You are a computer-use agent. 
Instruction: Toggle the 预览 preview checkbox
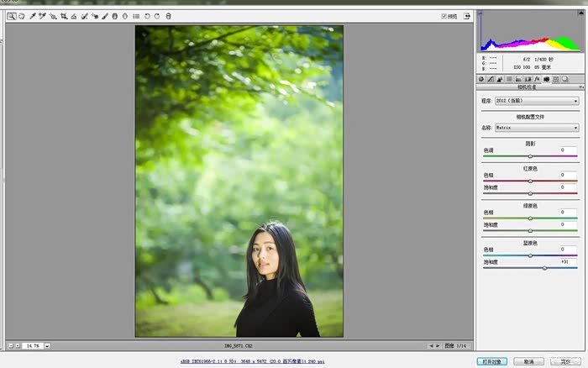pyautogui.click(x=444, y=16)
